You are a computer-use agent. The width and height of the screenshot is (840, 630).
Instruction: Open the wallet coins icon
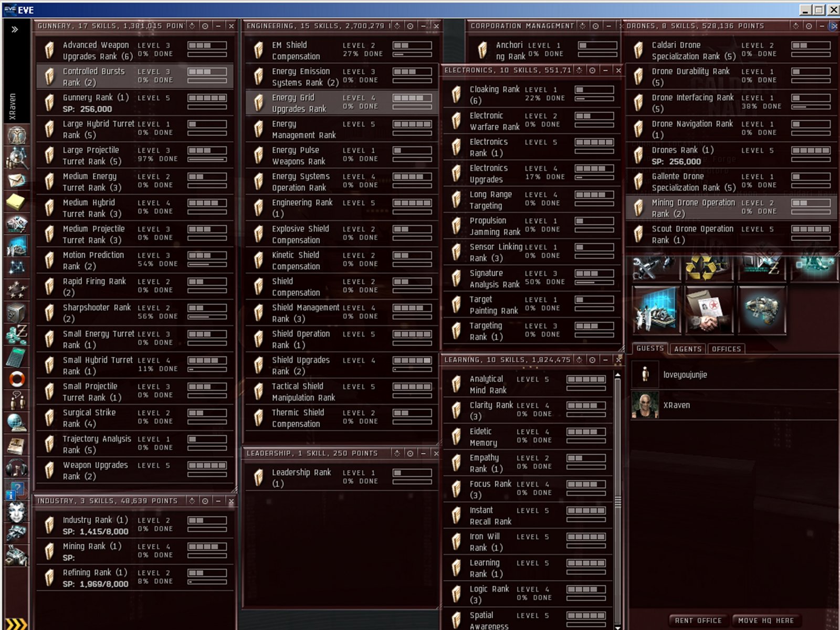click(17, 334)
